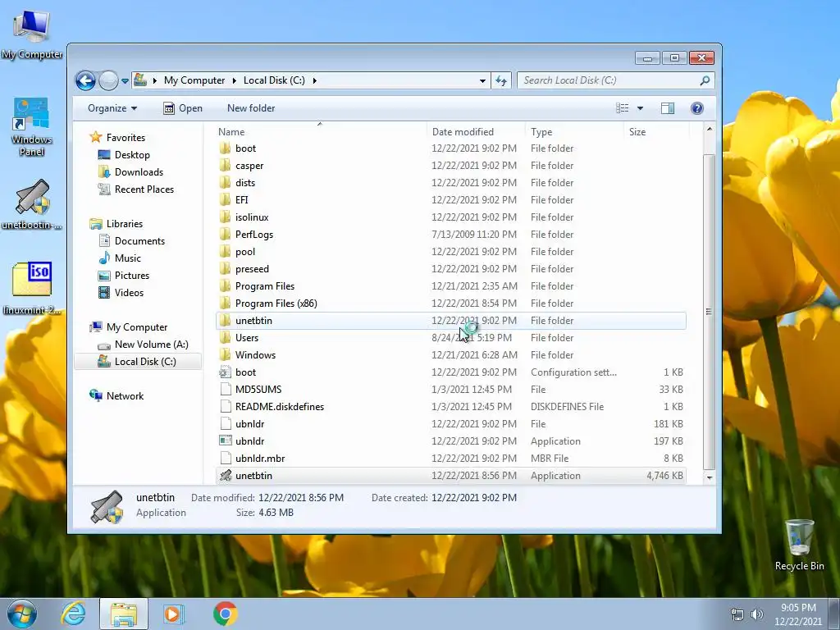Open Music library

tap(127, 258)
